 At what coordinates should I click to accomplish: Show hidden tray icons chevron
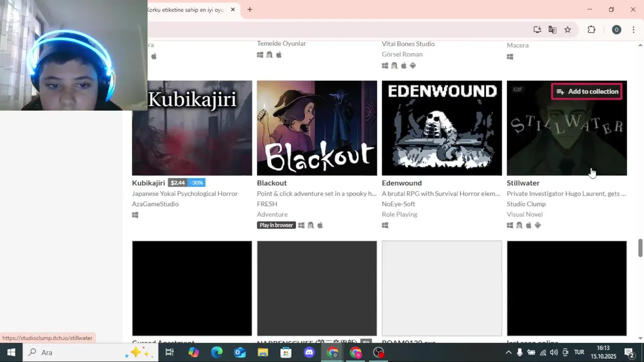coord(509,352)
